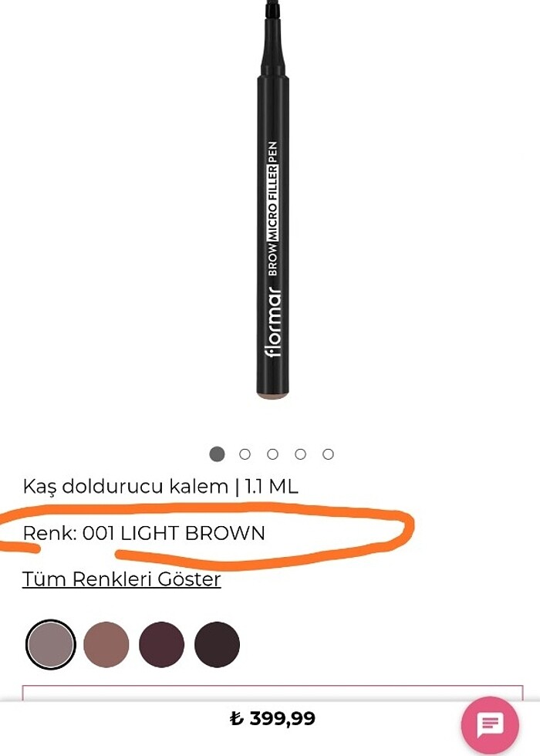Viewport: 540px width, 756px height.
Task: Tap the beige colored pen end cap
Action: point(273,395)
